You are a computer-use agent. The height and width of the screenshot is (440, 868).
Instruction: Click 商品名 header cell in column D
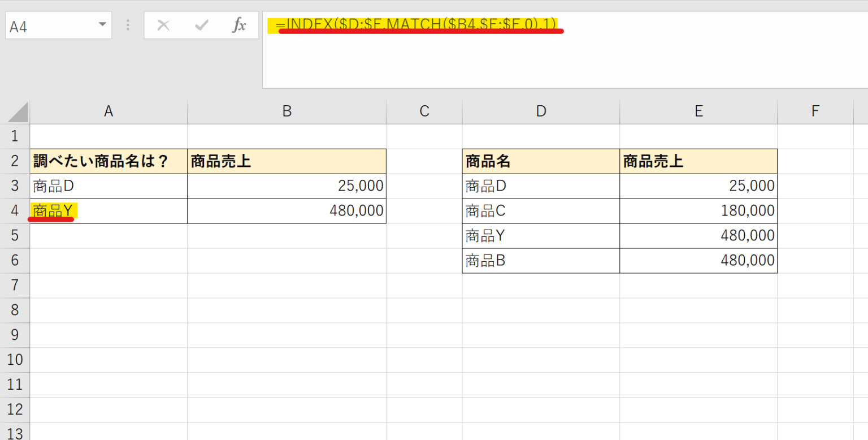pyautogui.click(x=541, y=161)
